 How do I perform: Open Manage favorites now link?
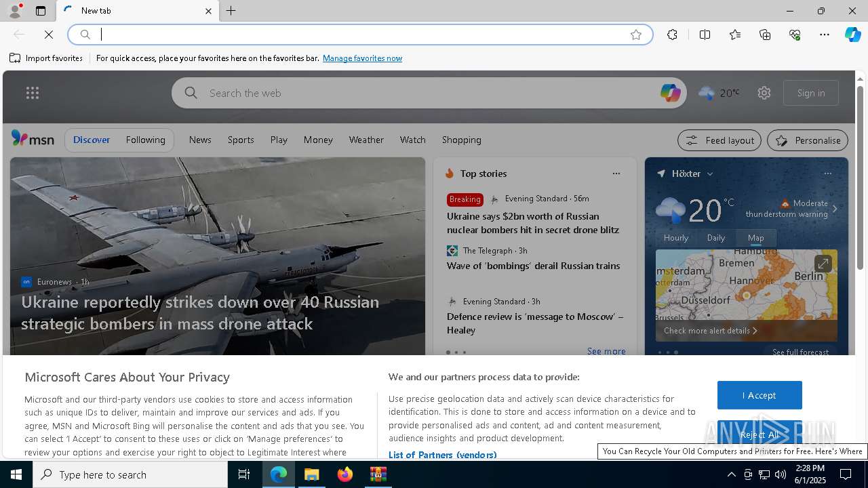[x=362, y=58]
